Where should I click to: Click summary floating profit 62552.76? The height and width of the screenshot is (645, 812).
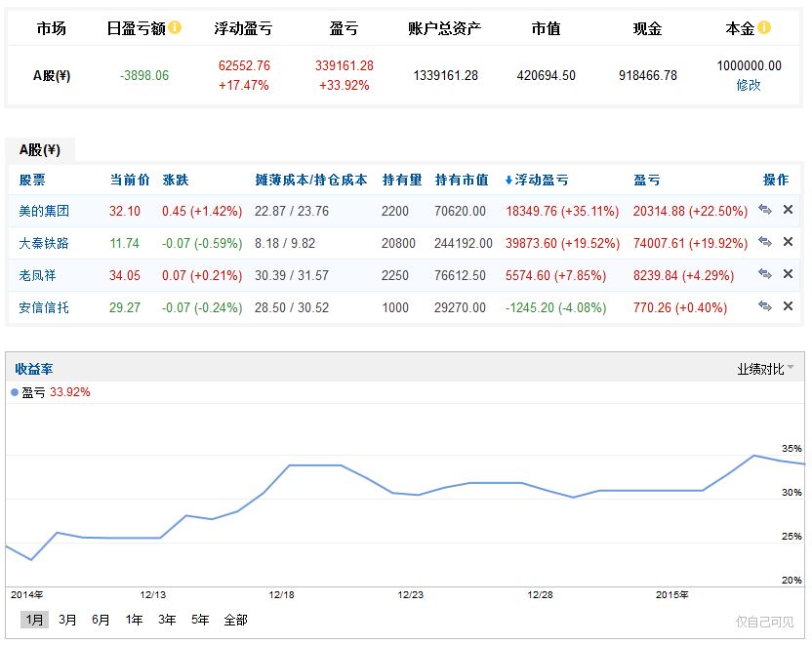(x=244, y=65)
